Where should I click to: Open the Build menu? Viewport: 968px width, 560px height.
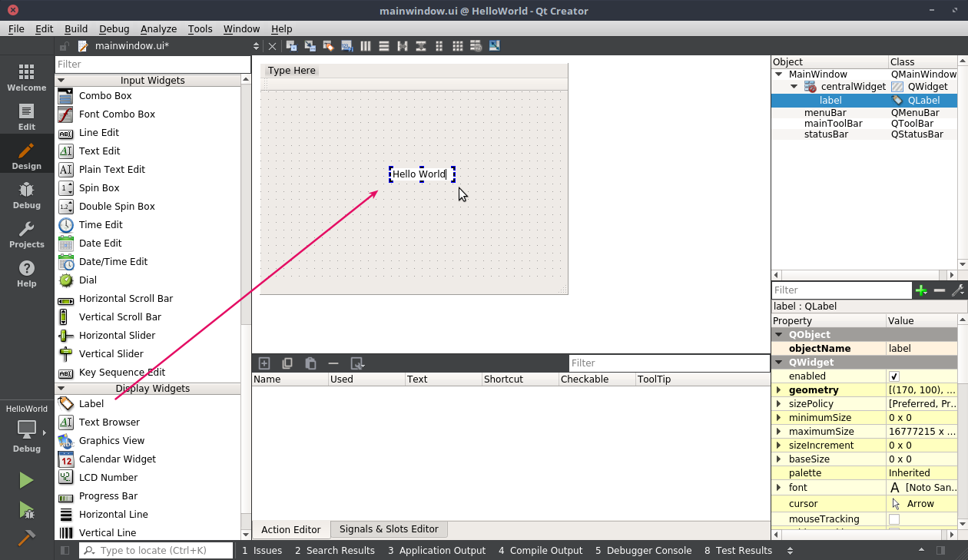click(x=75, y=29)
